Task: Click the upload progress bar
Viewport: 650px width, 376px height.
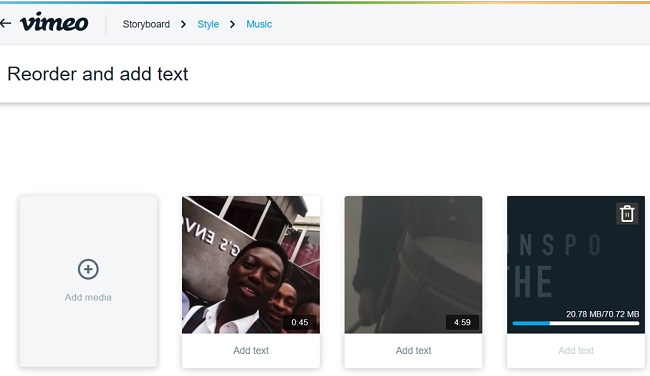Action: click(576, 323)
